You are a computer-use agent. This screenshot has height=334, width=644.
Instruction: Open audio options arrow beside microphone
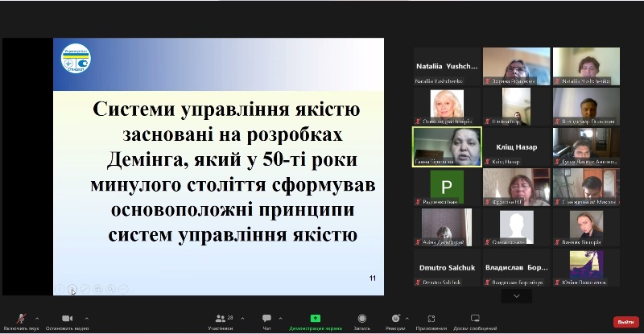point(37,318)
